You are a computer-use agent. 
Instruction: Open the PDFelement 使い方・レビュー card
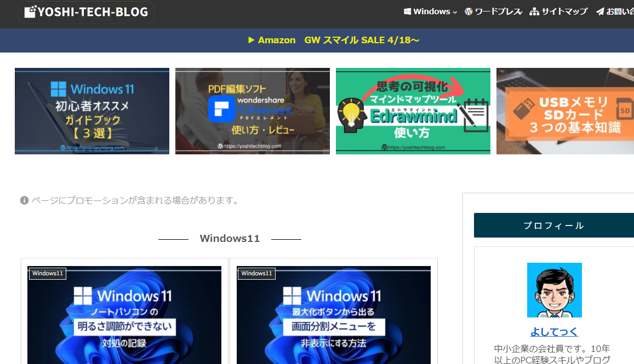(x=252, y=111)
